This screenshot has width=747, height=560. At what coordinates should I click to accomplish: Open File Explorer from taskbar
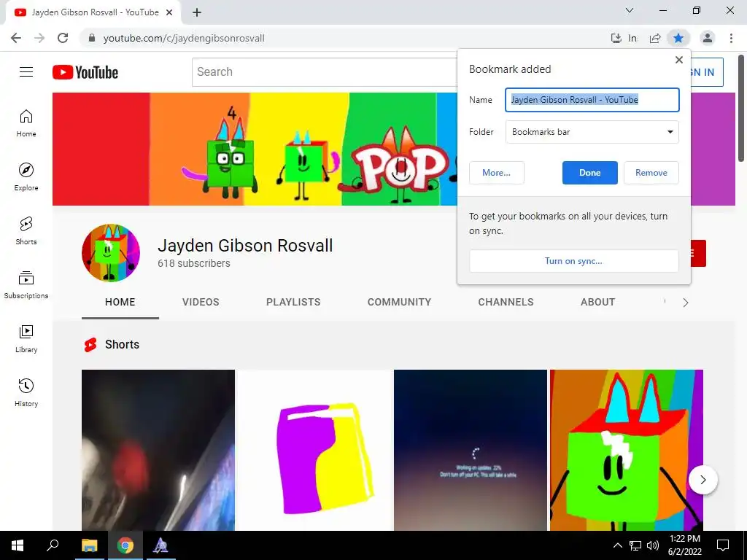(x=89, y=545)
